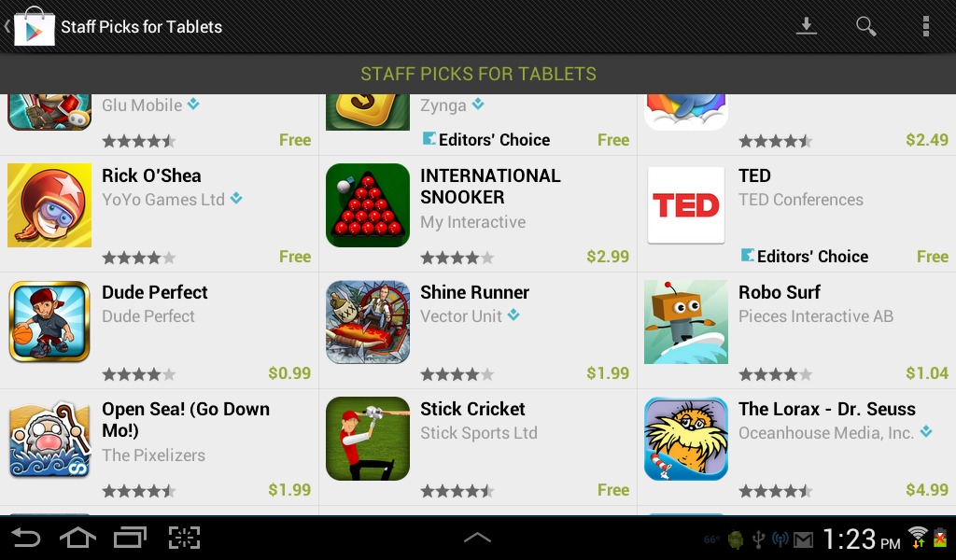This screenshot has height=560, width=956.
Task: Open the Open Sea! app thumbnail
Action: point(49,439)
